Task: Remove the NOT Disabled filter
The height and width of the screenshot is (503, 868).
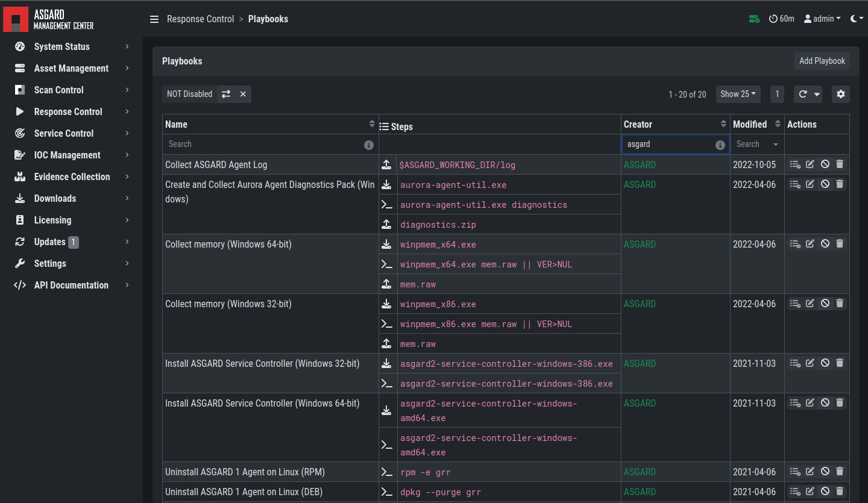Action: [243, 94]
